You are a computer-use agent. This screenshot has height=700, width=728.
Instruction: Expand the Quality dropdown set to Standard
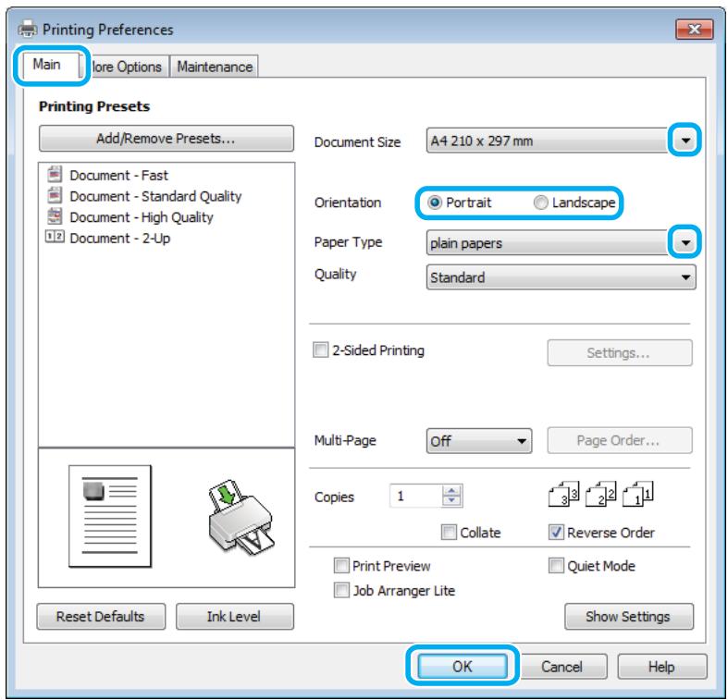561,277
